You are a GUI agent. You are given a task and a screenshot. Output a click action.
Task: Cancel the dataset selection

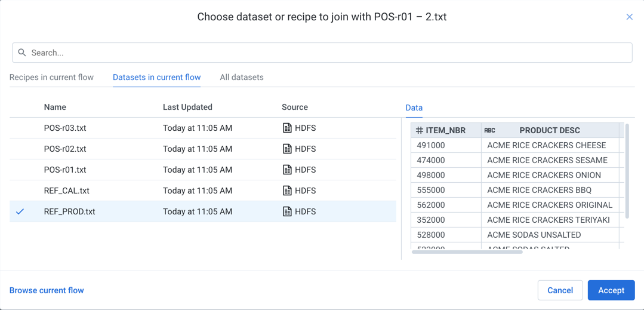(560, 290)
